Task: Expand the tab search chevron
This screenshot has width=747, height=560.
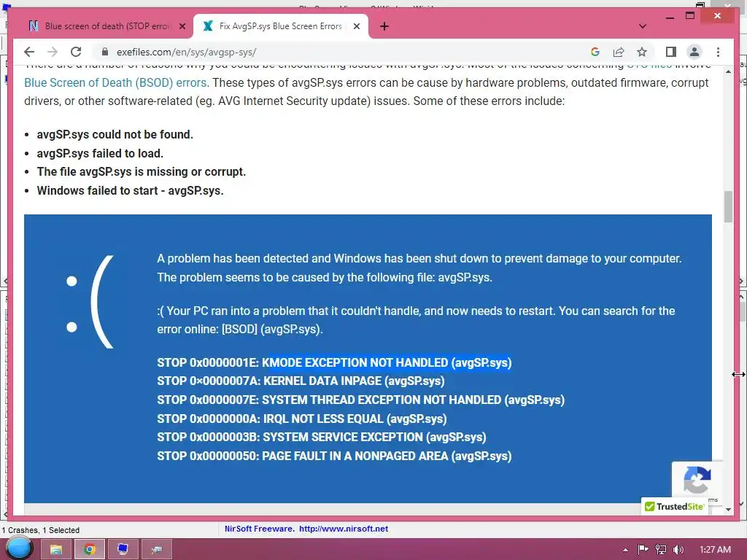Action: coord(642,26)
